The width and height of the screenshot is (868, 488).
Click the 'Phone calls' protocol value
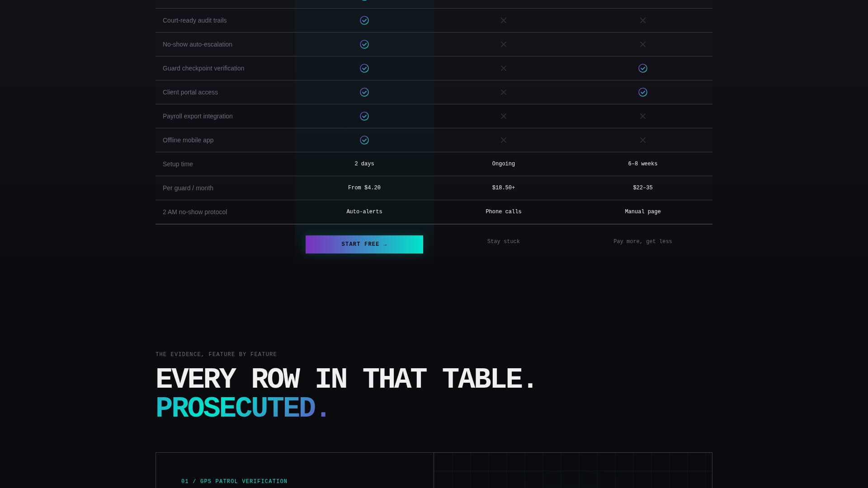point(504,212)
